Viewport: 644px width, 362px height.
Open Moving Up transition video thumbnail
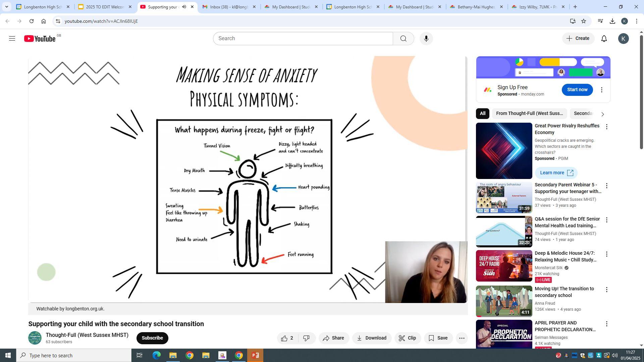503,301
